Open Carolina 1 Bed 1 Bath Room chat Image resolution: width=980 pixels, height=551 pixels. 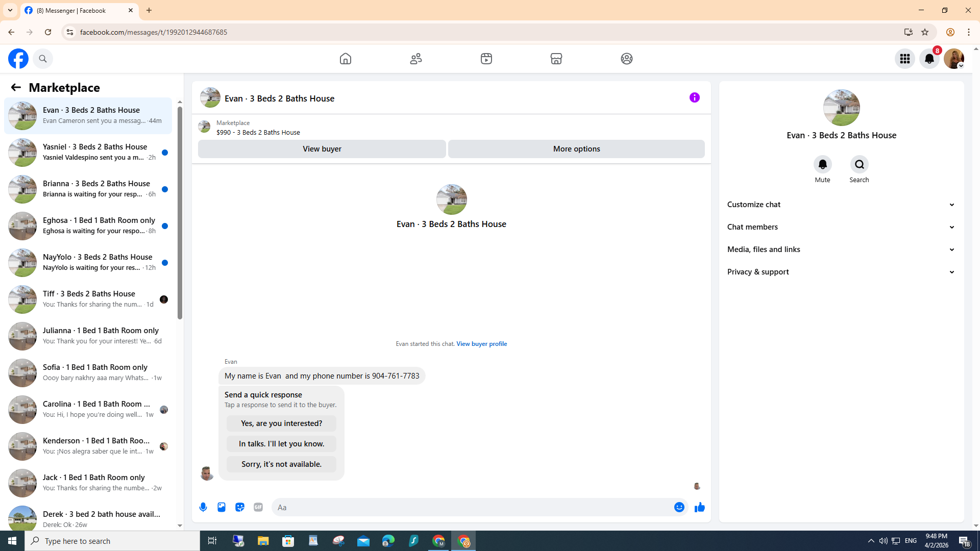pyautogui.click(x=88, y=410)
